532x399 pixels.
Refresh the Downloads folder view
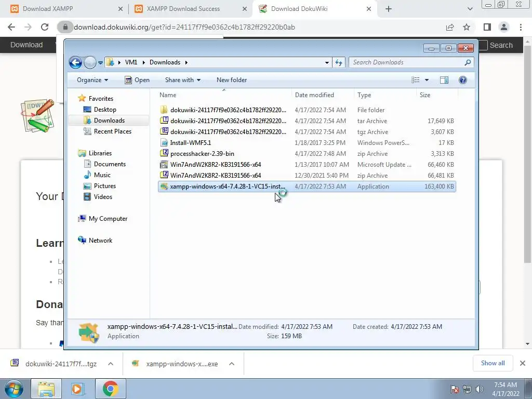(339, 62)
